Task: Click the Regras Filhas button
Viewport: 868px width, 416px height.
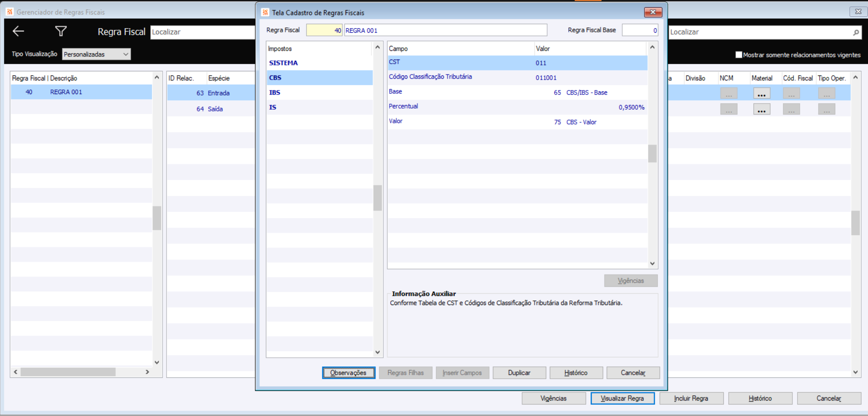Action: [x=406, y=373]
